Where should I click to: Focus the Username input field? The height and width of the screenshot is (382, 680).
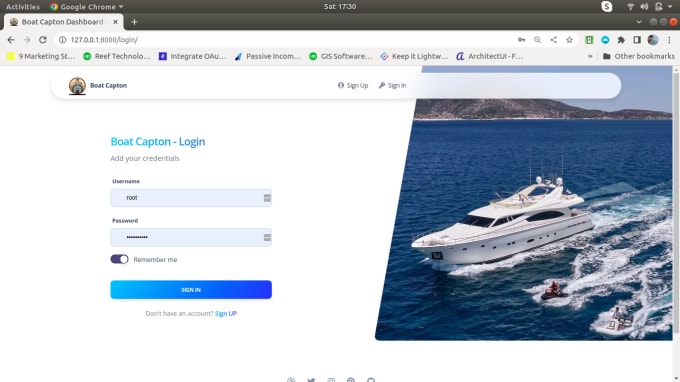[x=191, y=198]
